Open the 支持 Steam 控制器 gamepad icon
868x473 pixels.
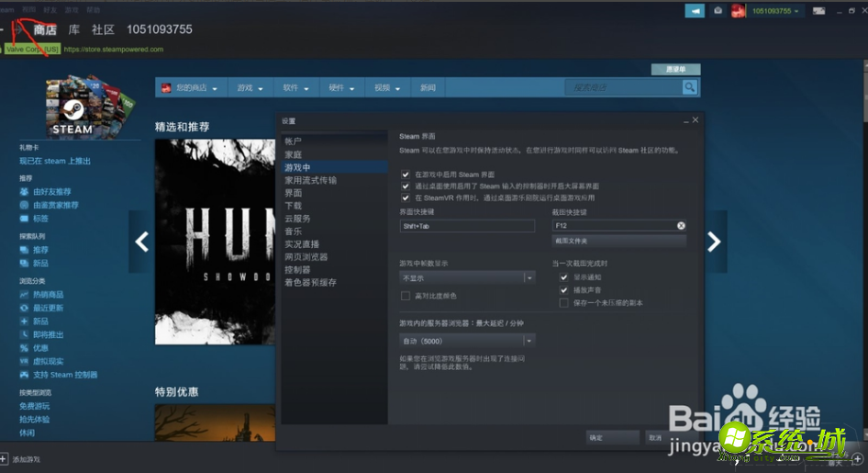(x=24, y=375)
